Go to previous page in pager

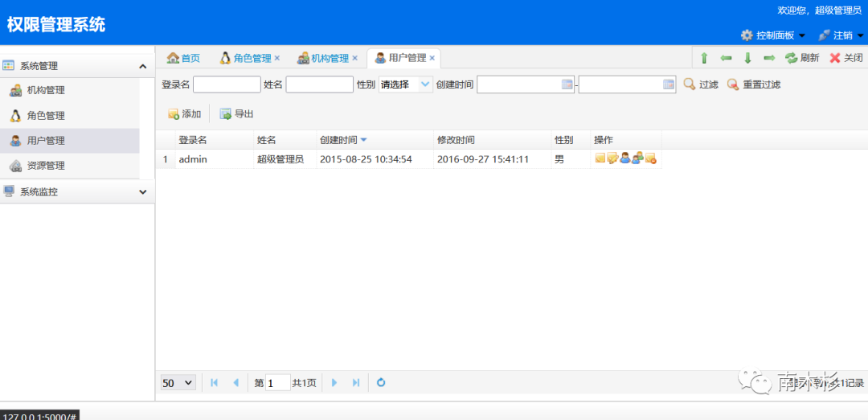click(235, 382)
